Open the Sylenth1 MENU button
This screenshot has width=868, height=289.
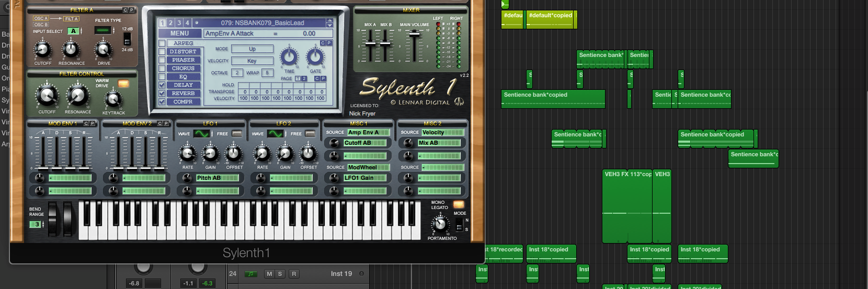coord(180,33)
